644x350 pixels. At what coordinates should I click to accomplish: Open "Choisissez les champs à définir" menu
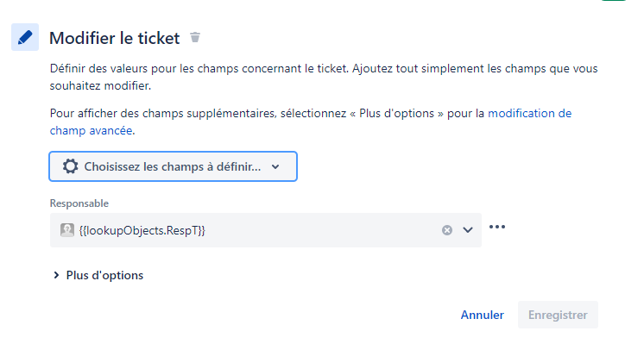click(173, 166)
